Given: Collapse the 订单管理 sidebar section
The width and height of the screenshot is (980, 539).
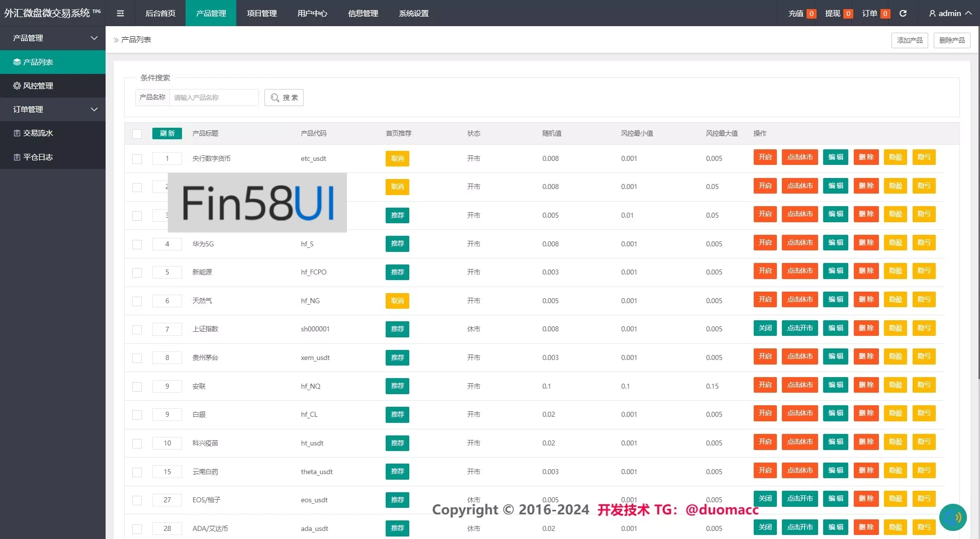Looking at the screenshot, I should (x=94, y=110).
